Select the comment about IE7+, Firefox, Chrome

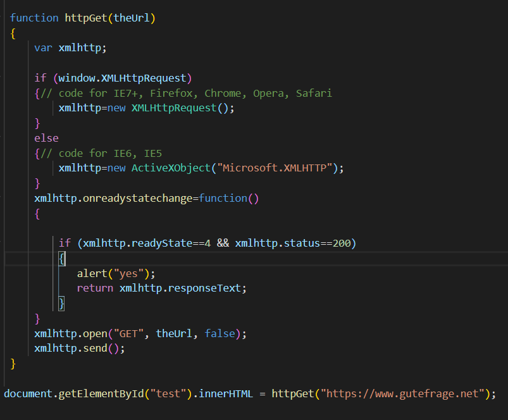tap(190, 92)
